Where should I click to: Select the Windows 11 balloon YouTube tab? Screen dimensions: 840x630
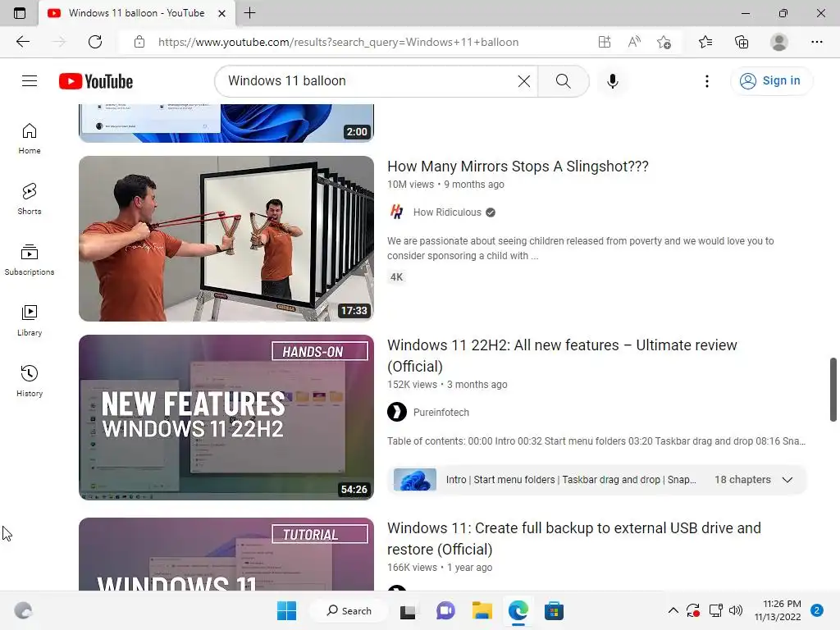coord(137,13)
